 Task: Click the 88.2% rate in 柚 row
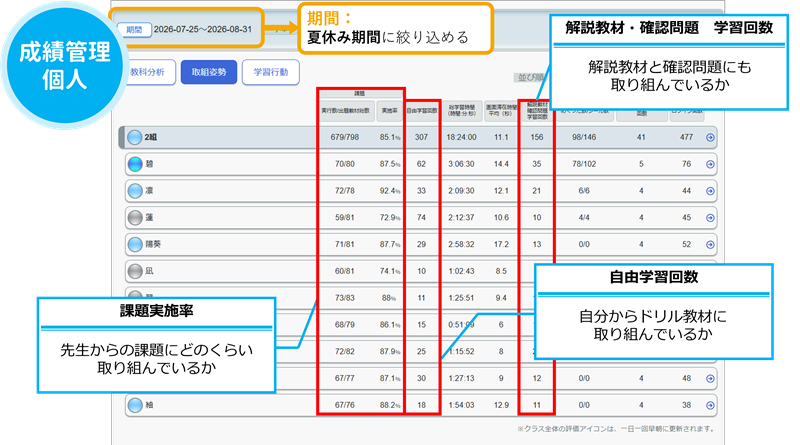390,405
